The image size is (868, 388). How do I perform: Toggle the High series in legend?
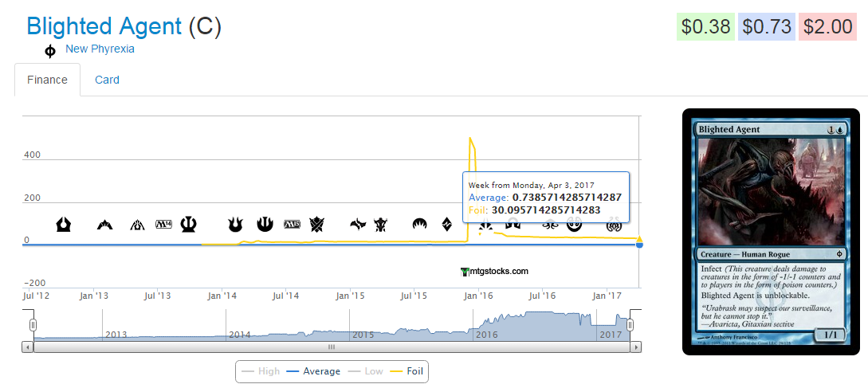click(x=261, y=370)
